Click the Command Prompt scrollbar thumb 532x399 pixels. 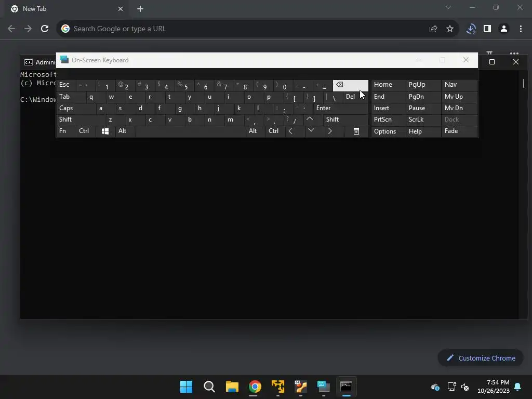pyautogui.click(x=524, y=84)
